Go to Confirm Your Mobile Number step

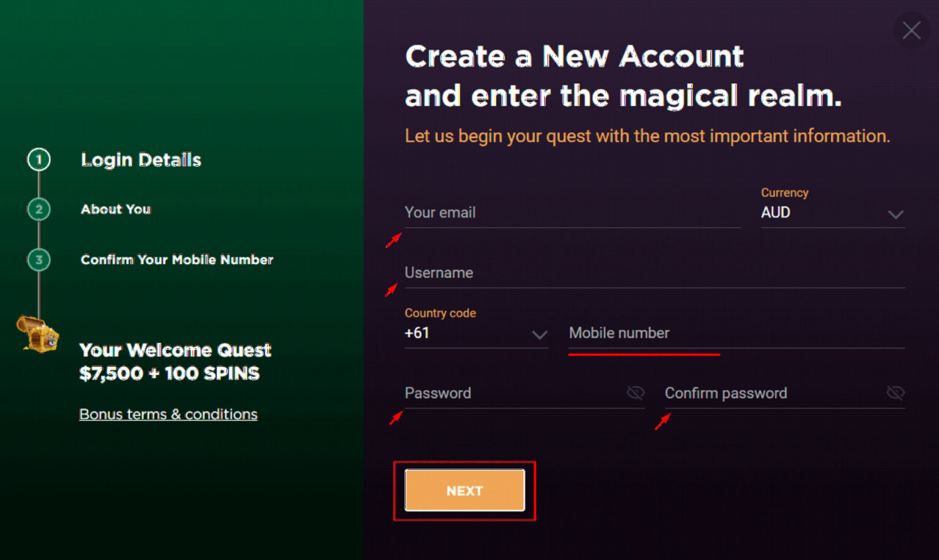tap(177, 260)
